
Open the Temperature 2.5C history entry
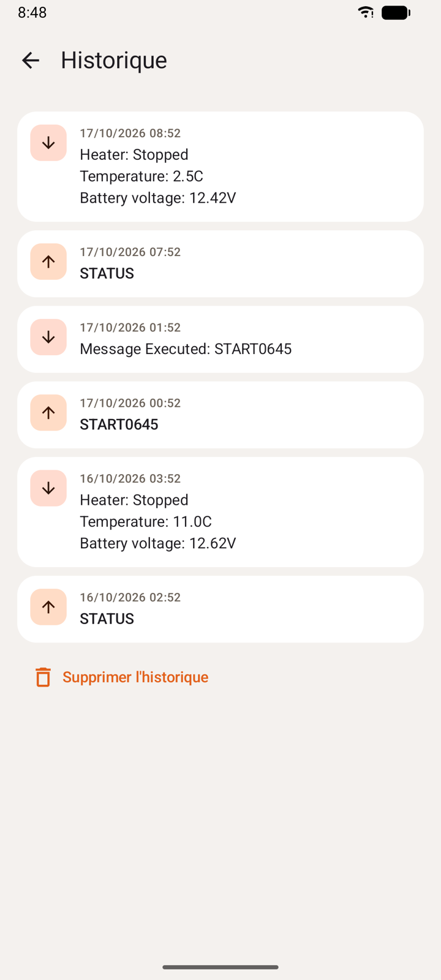point(221,167)
